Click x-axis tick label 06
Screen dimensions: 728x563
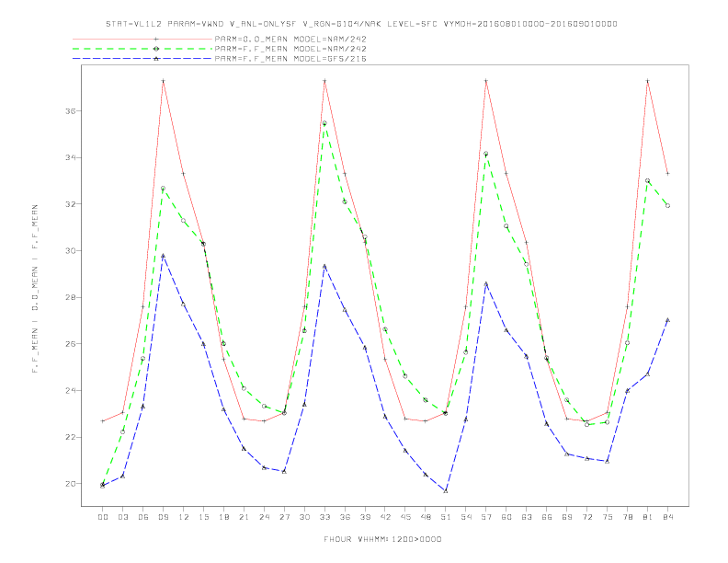143,517
